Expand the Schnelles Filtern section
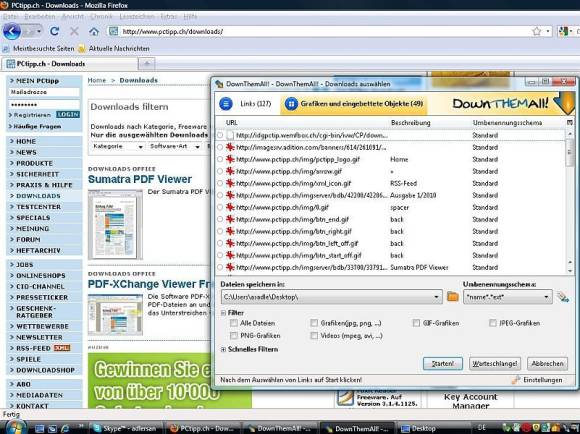 223,349
